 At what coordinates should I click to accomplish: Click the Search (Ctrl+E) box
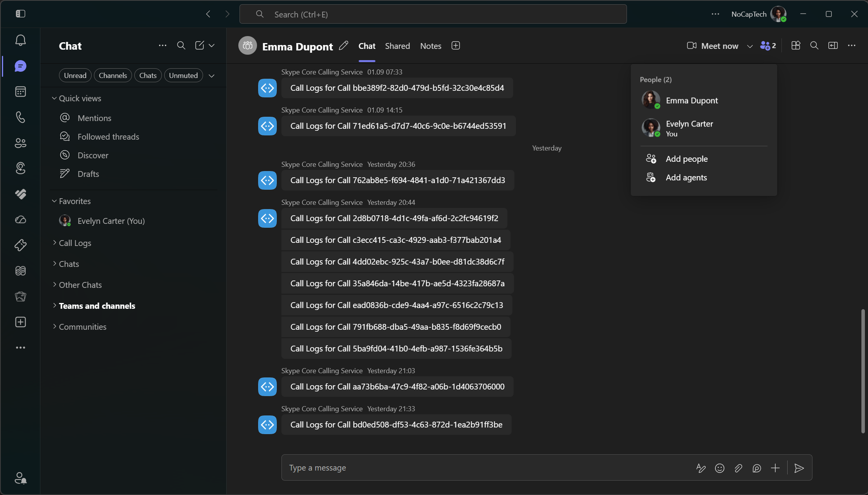(433, 14)
